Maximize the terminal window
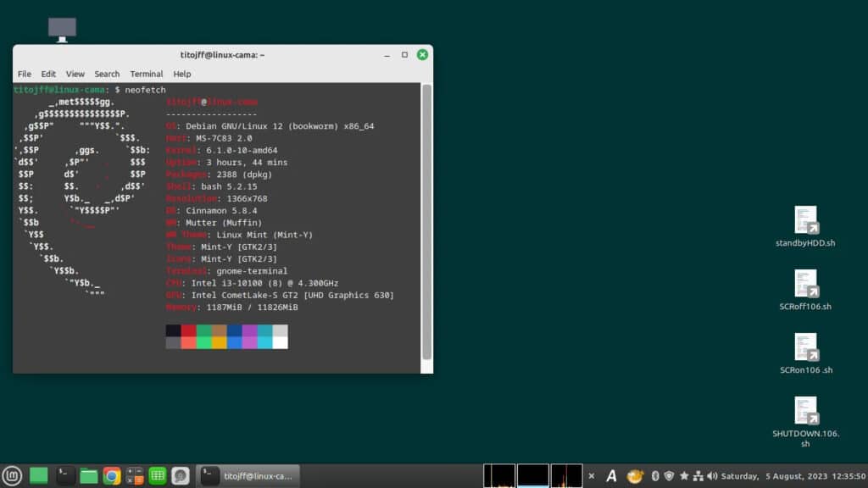 click(x=404, y=55)
